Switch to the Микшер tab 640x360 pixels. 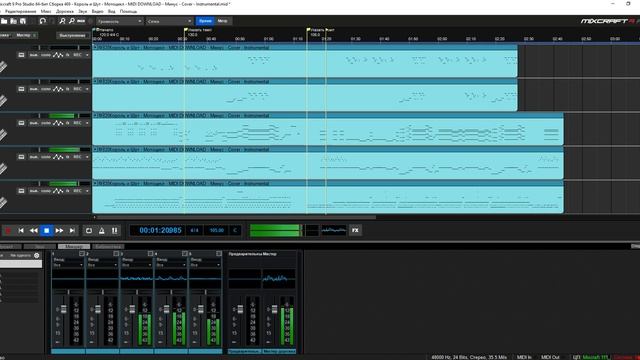tap(74, 247)
